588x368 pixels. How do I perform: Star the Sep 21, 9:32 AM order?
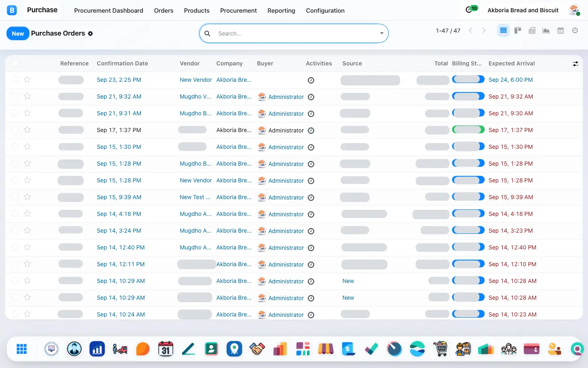coord(27,96)
